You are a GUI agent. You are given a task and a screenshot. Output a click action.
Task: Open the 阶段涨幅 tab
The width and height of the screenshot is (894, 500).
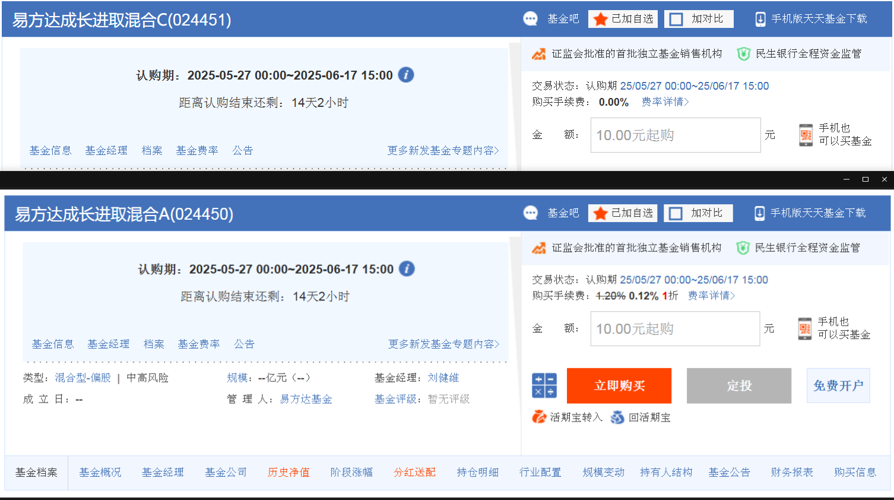click(351, 473)
